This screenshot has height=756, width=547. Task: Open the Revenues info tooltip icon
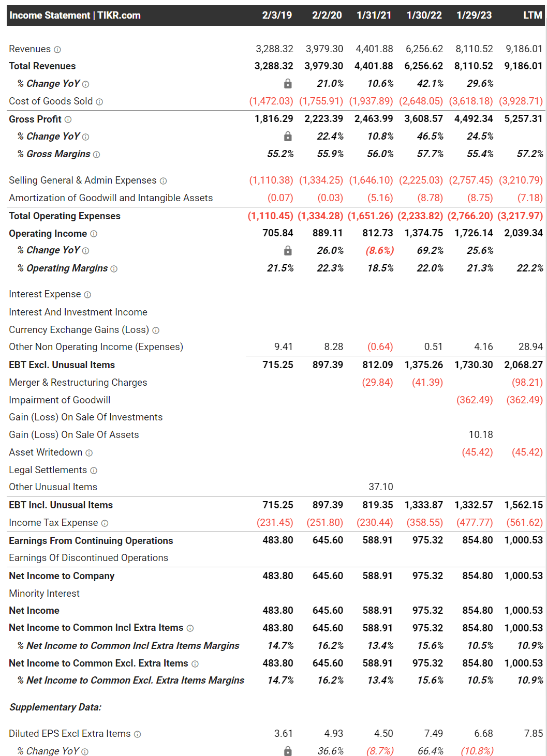click(58, 49)
